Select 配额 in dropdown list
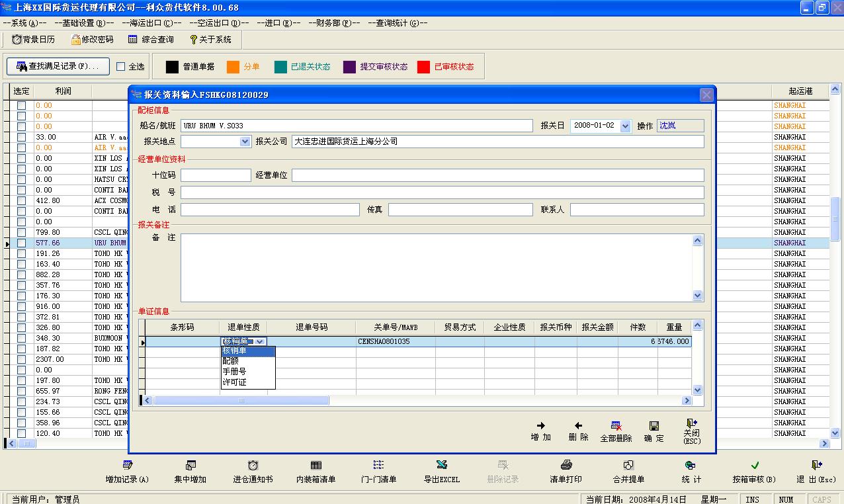 click(247, 361)
